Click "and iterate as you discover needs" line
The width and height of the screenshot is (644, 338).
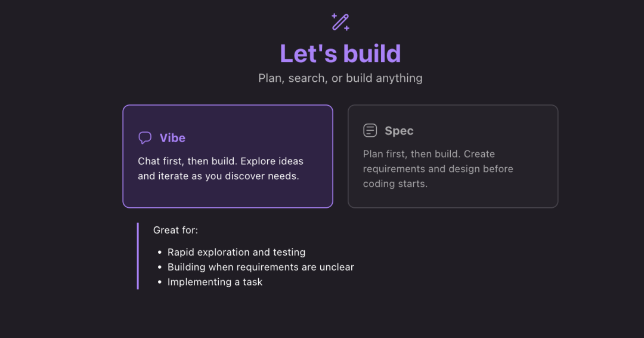coord(218,176)
